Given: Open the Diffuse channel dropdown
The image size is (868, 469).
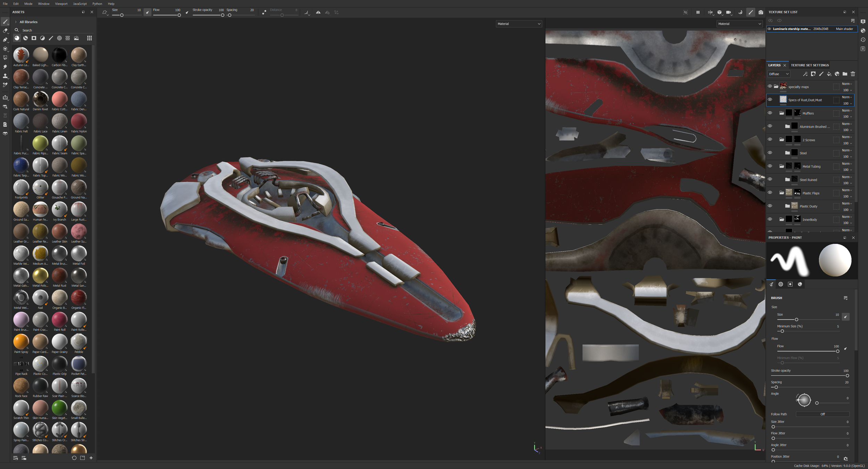Looking at the screenshot, I should (779, 74).
